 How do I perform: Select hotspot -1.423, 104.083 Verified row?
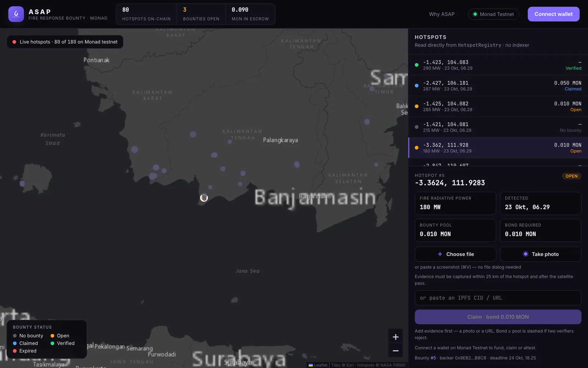pos(498,65)
